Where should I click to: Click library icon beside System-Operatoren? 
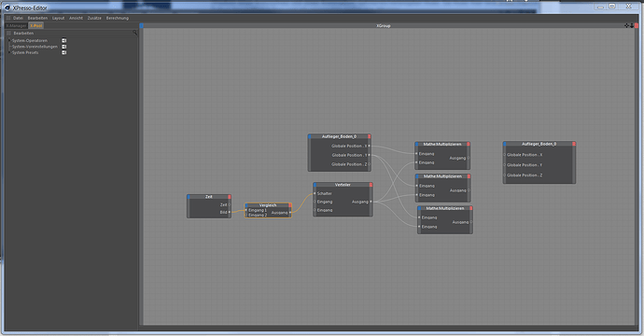click(64, 41)
